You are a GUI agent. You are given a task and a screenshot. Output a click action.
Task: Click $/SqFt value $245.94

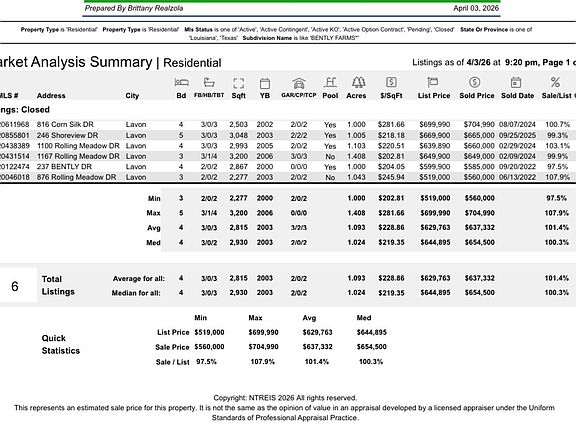pyautogui.click(x=391, y=177)
